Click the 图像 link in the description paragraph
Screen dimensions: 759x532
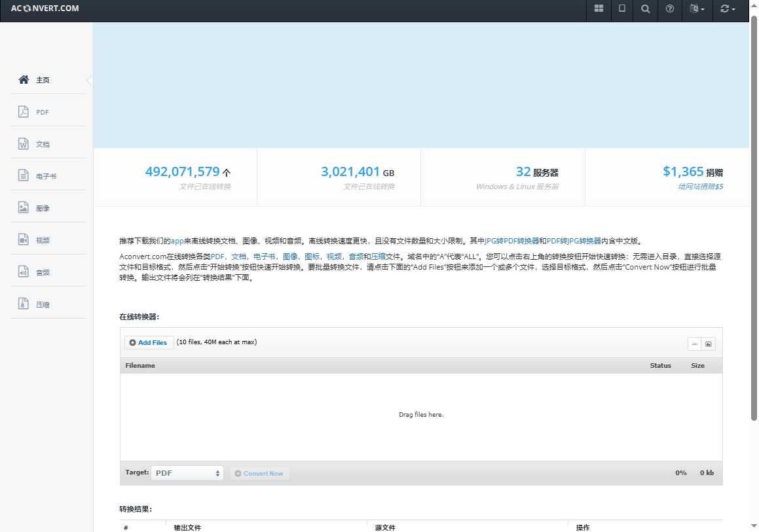pyautogui.click(x=290, y=257)
